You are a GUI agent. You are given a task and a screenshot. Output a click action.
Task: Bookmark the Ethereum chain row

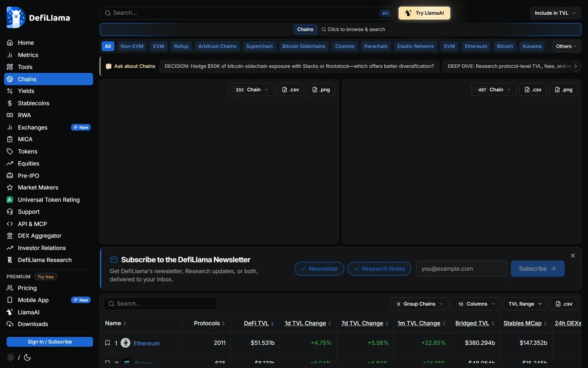108,343
